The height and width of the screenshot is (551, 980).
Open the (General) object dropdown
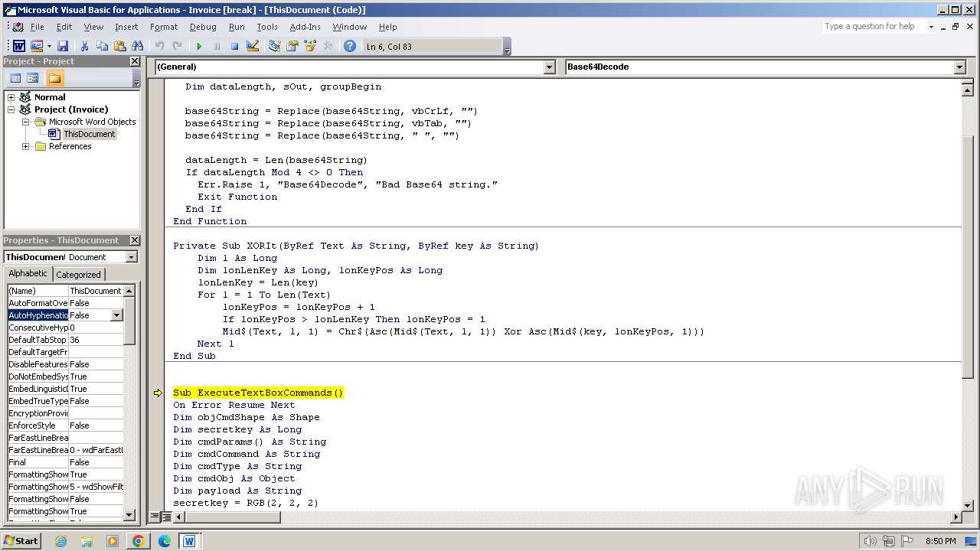pos(549,67)
